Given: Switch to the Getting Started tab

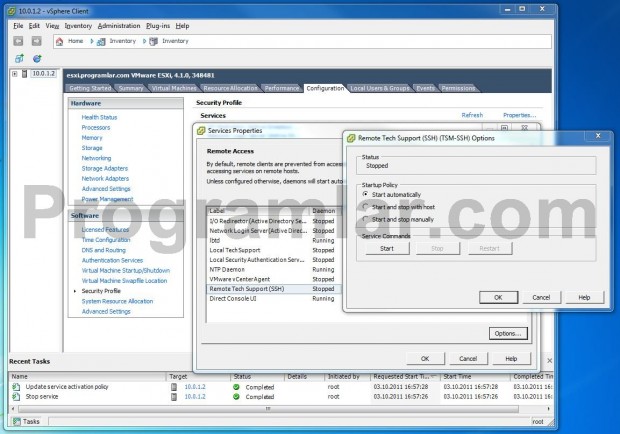Looking at the screenshot, I should pos(90,88).
